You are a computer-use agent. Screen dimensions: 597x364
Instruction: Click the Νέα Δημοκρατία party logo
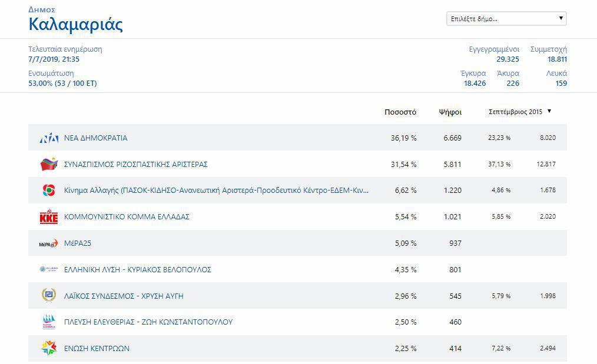(49, 138)
